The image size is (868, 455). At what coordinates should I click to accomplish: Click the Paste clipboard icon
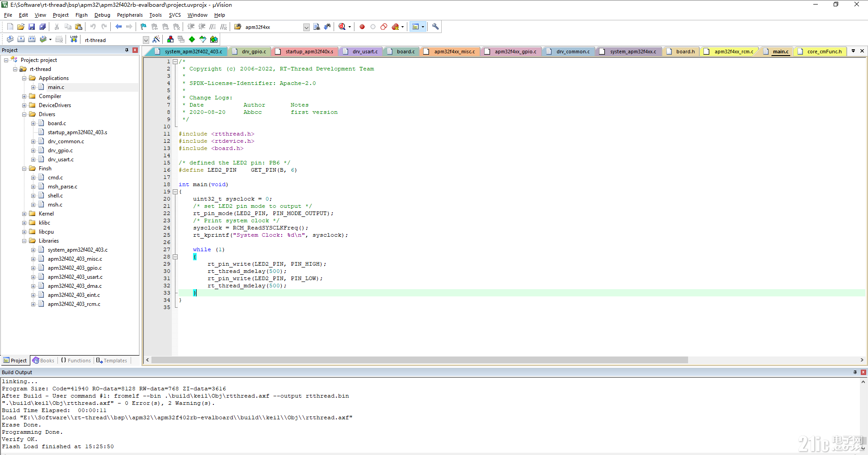[79, 27]
